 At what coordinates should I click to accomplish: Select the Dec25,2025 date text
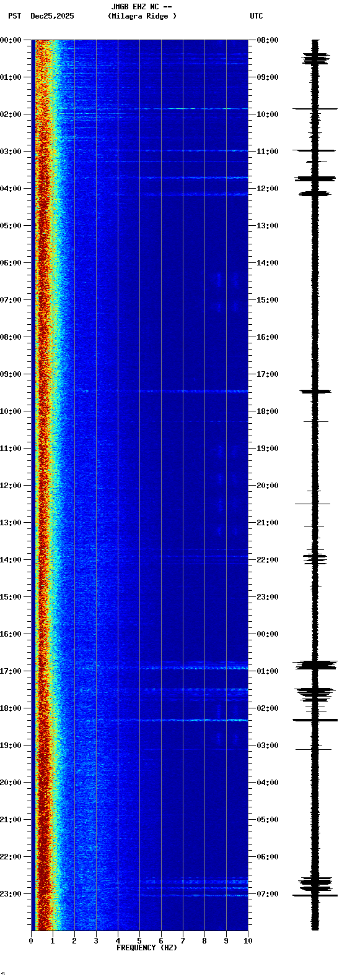(x=52, y=16)
